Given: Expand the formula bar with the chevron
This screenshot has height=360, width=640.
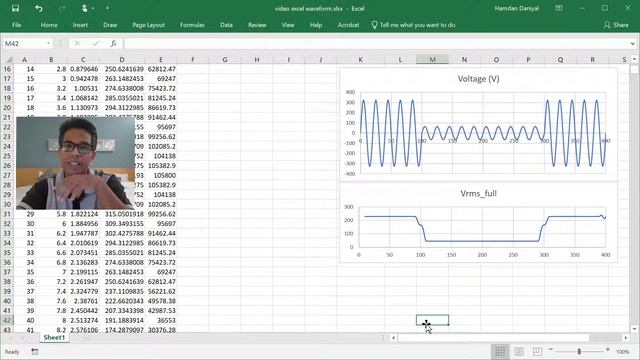Looking at the screenshot, I should click(x=632, y=43).
